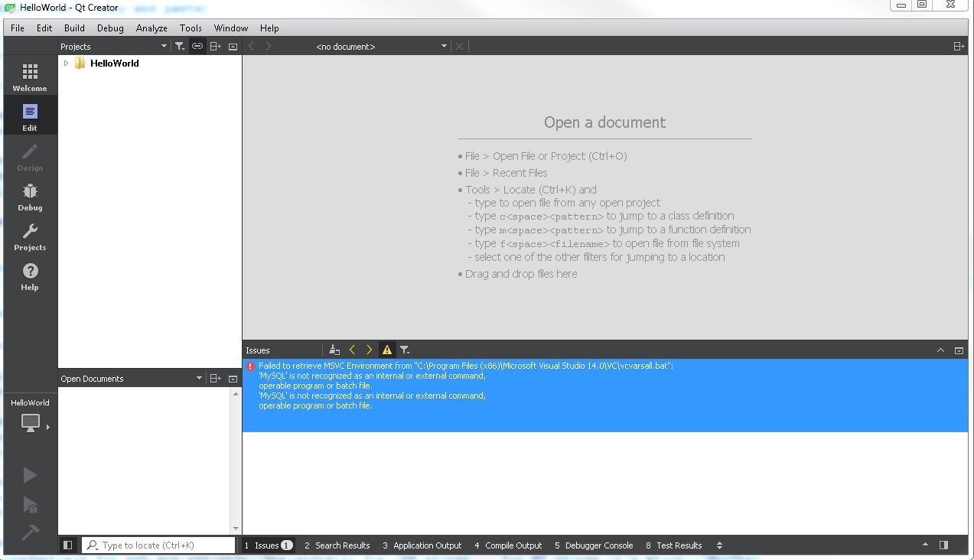Switch to Application Output tab
Viewport: 974px width, 560px height.
pyautogui.click(x=422, y=545)
